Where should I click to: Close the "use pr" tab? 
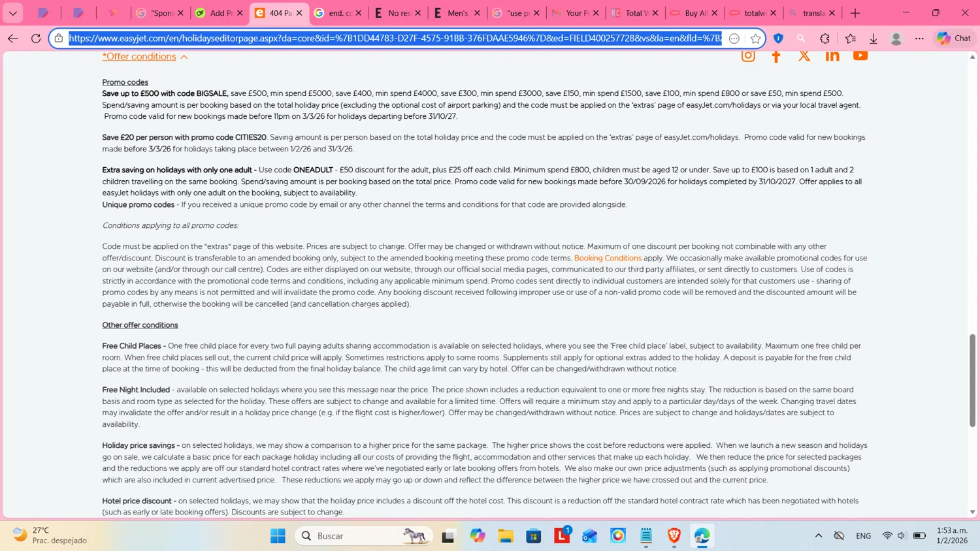[x=536, y=13]
